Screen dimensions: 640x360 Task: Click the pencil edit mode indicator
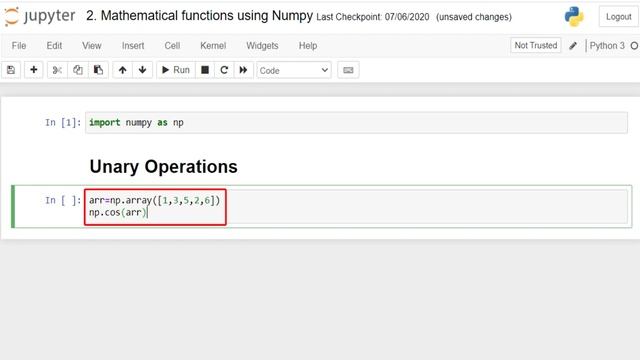coord(573,46)
